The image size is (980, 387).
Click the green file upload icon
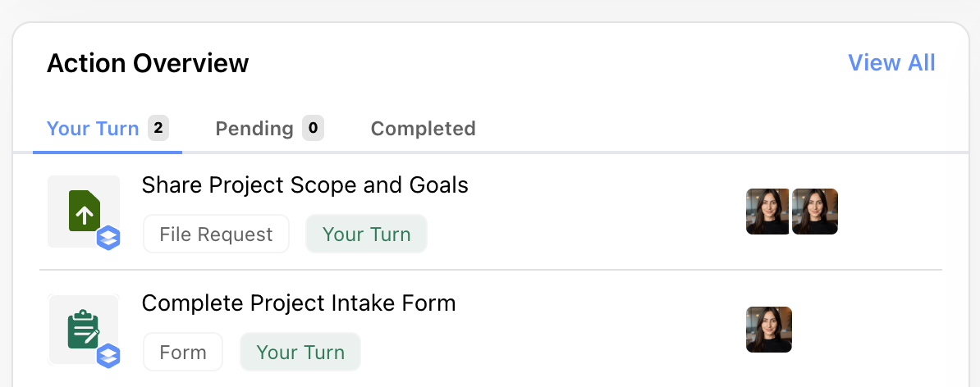85,212
